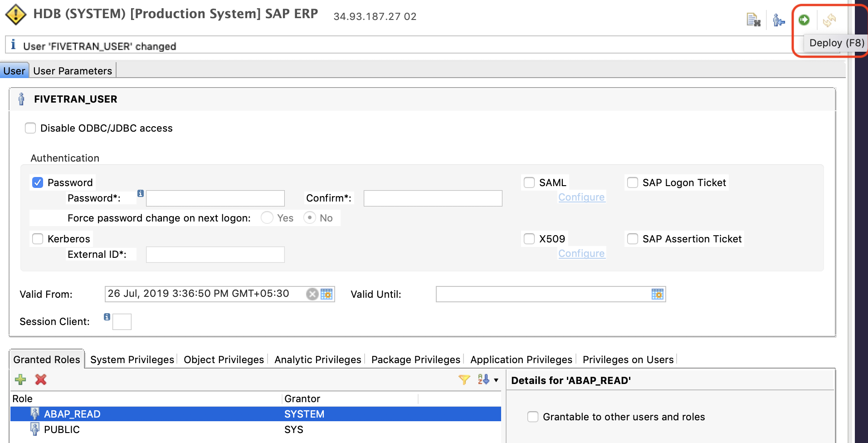Screen dimensions: 868x443
Task: Add a role with the green plus icon
Action: point(20,379)
